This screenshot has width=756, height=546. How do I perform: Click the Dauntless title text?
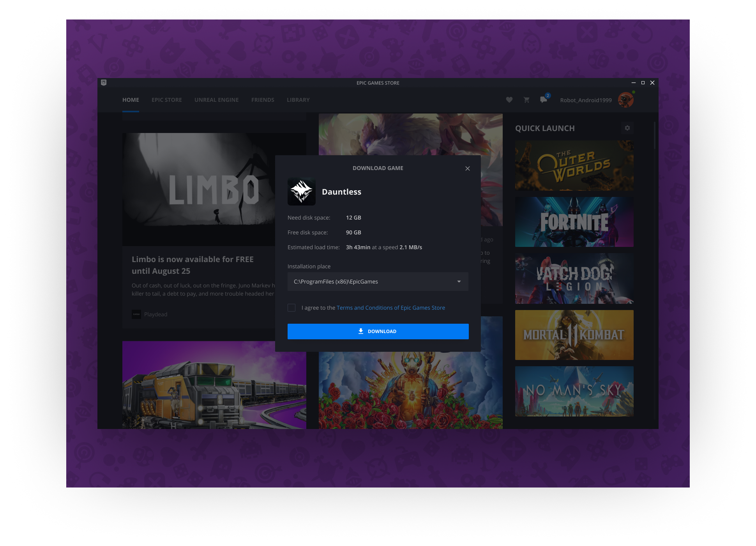(341, 192)
